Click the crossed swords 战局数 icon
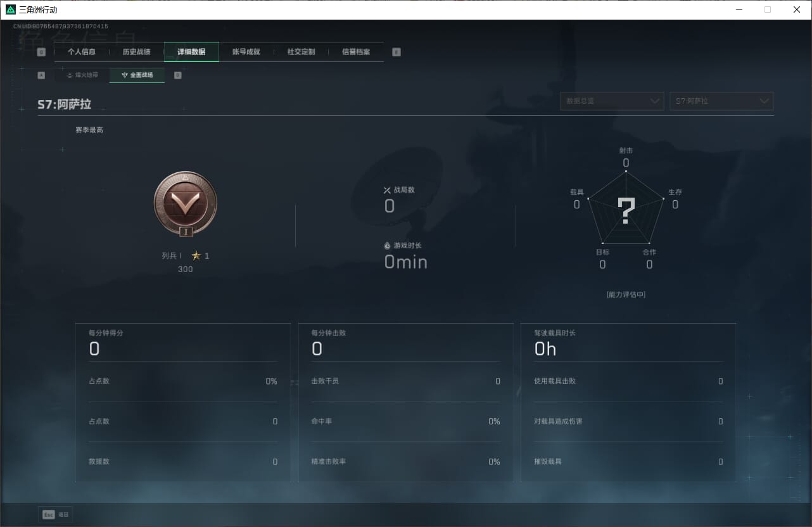 click(387, 190)
